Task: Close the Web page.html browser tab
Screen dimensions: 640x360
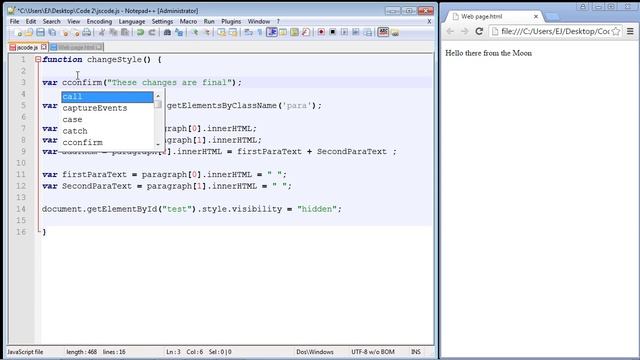Action: [536, 17]
